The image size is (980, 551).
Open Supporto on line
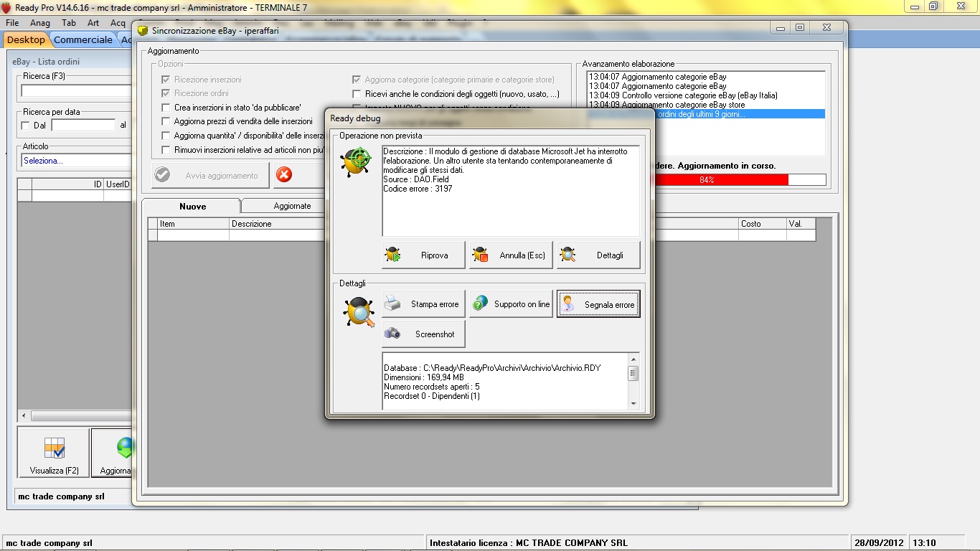pos(511,304)
